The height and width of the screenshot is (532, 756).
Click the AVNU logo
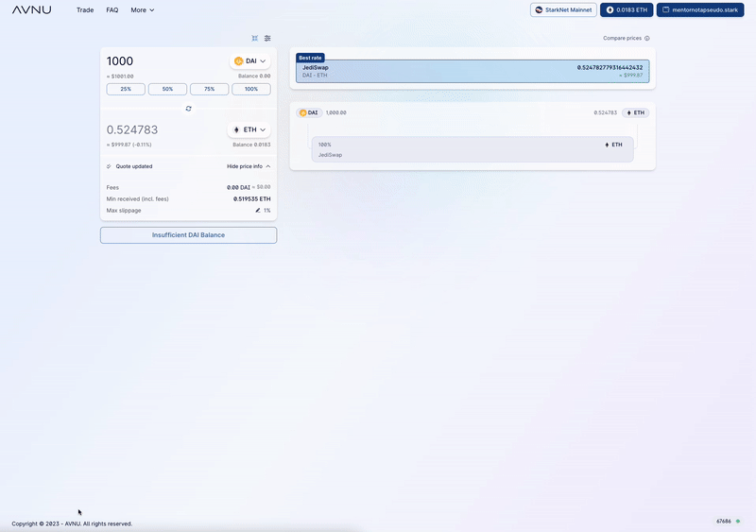[x=32, y=9]
